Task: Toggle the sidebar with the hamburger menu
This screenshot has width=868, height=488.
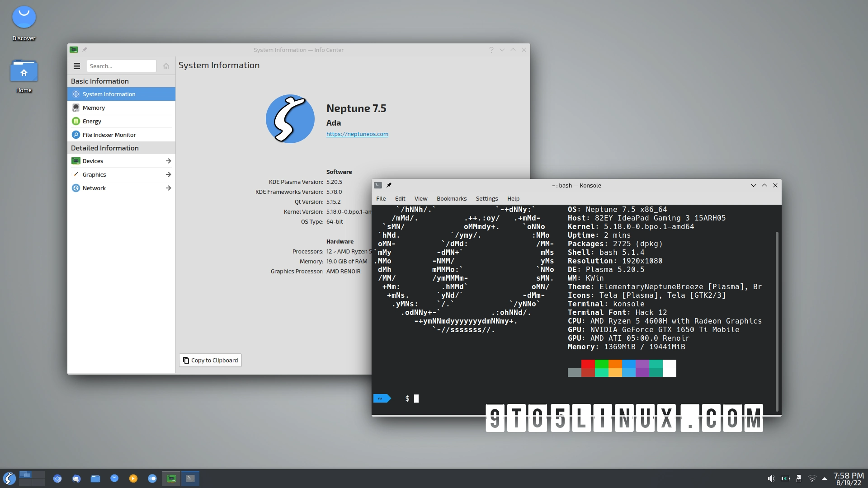Action: pyautogui.click(x=76, y=66)
